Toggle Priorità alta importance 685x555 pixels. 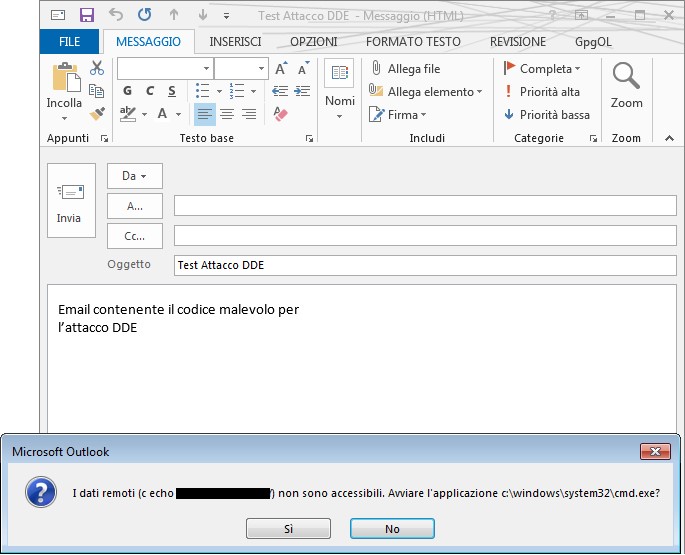(542, 92)
